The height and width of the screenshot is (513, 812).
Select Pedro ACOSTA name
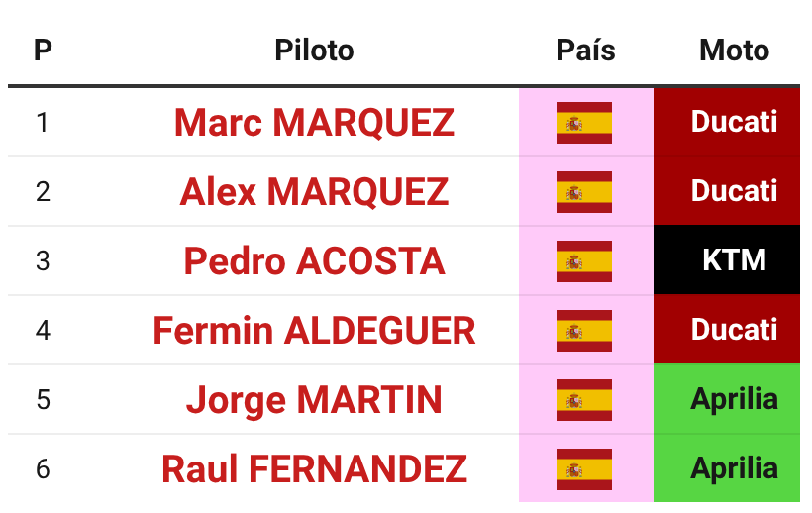click(x=314, y=261)
